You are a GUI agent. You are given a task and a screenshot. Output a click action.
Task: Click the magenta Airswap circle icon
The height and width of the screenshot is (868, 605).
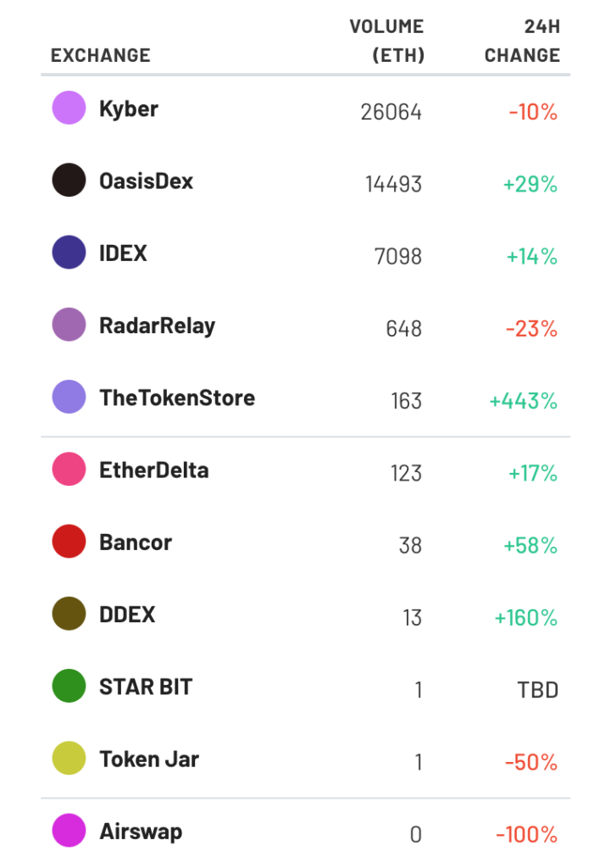[69, 831]
